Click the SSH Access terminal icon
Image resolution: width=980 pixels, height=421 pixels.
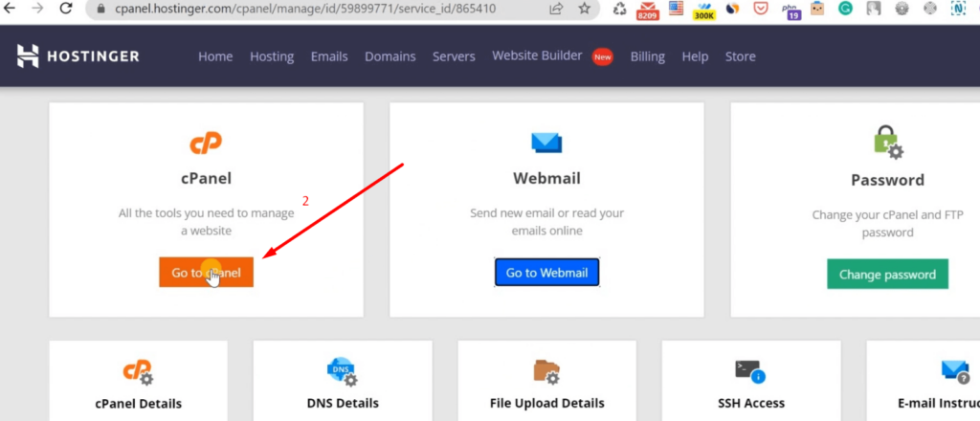point(750,371)
